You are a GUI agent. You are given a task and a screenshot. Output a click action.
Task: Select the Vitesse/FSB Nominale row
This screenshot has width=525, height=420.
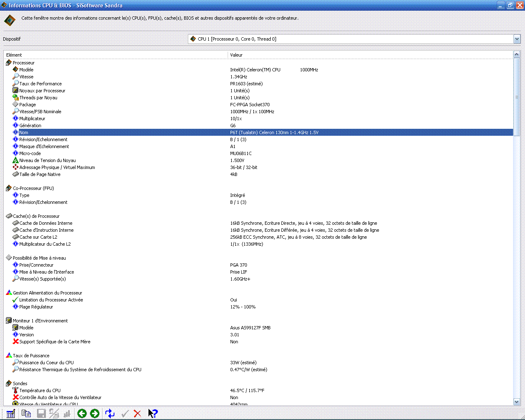[258, 112]
